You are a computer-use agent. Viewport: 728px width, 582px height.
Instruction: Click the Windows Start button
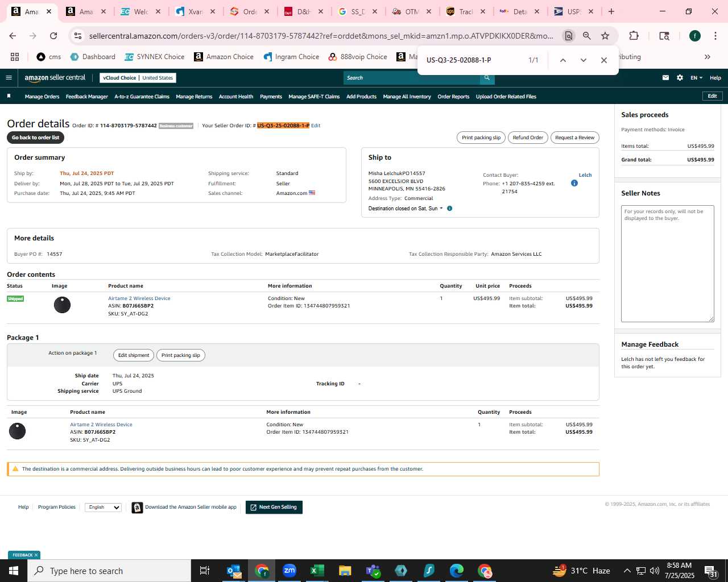tap(14, 571)
